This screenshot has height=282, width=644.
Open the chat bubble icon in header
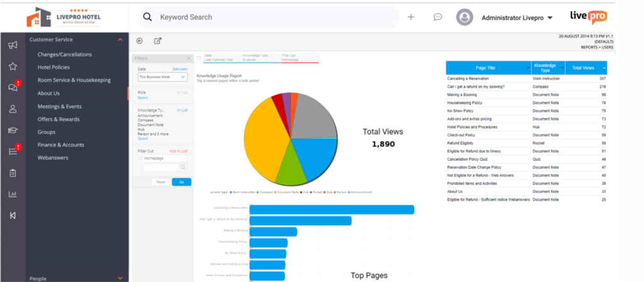tap(438, 17)
